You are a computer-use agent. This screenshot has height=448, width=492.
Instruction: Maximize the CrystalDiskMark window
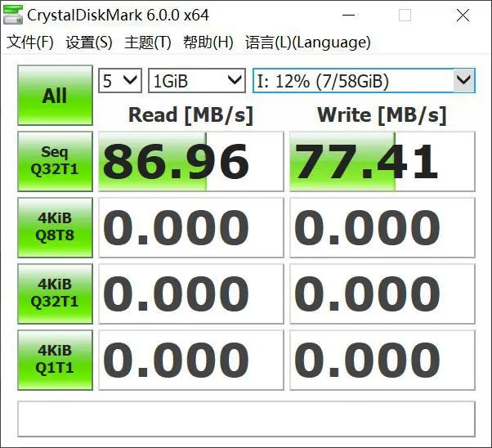(405, 15)
